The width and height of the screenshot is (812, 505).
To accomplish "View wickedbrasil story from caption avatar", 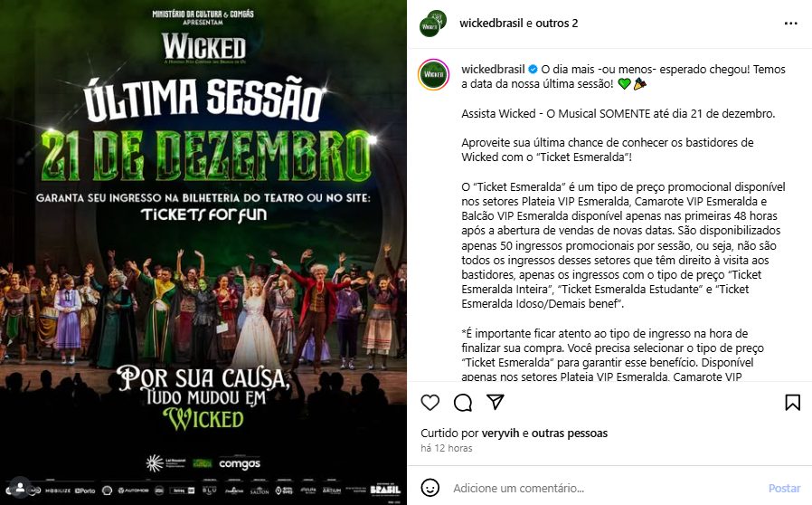I will click(x=433, y=74).
